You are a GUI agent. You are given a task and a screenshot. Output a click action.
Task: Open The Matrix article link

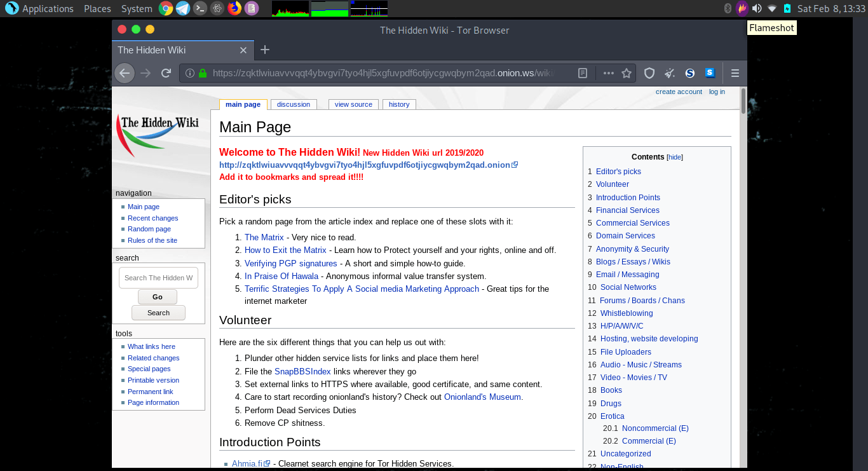pyautogui.click(x=264, y=237)
